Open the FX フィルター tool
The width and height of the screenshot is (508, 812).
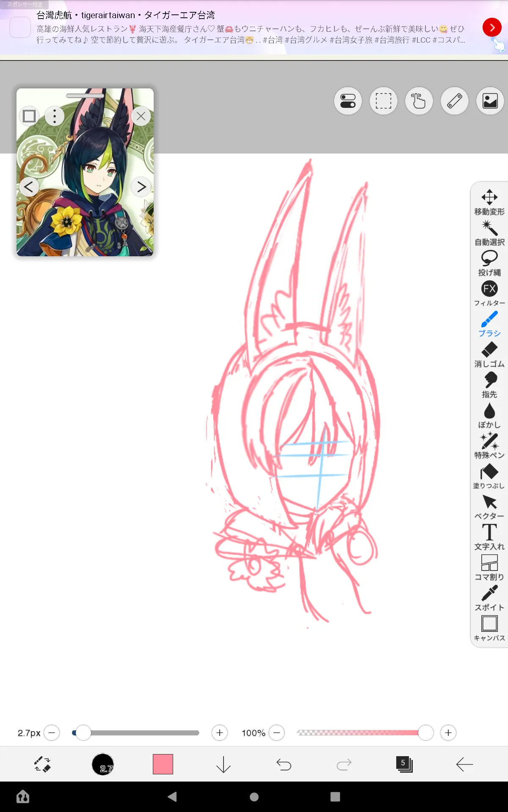[489, 294]
